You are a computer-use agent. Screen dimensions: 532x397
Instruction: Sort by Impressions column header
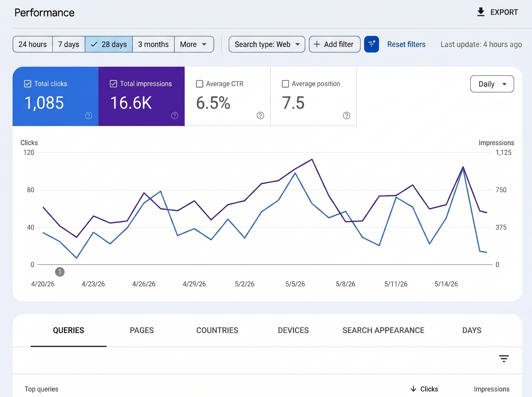tap(492, 389)
